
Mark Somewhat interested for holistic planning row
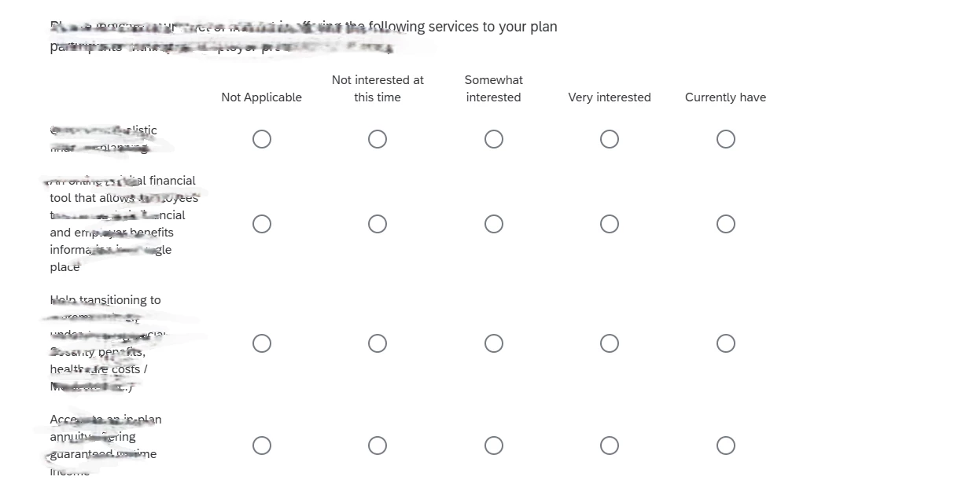pyautogui.click(x=494, y=139)
